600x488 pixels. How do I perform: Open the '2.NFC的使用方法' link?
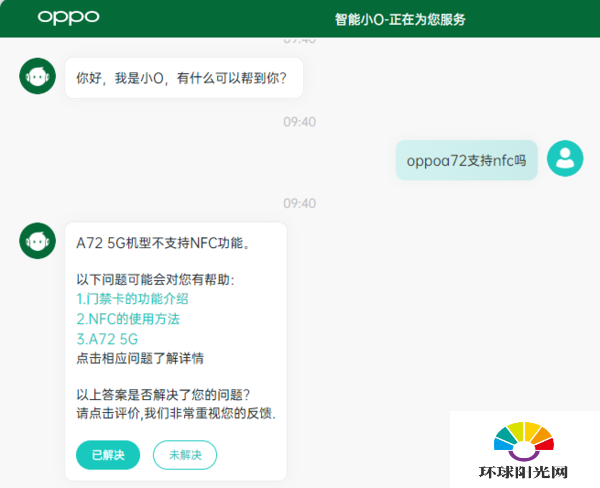(128, 319)
